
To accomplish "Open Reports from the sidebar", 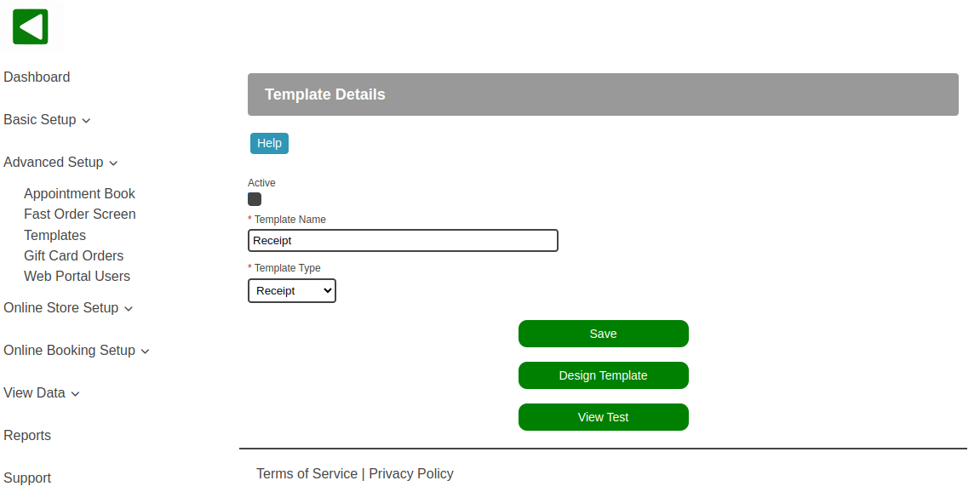I will [27, 435].
